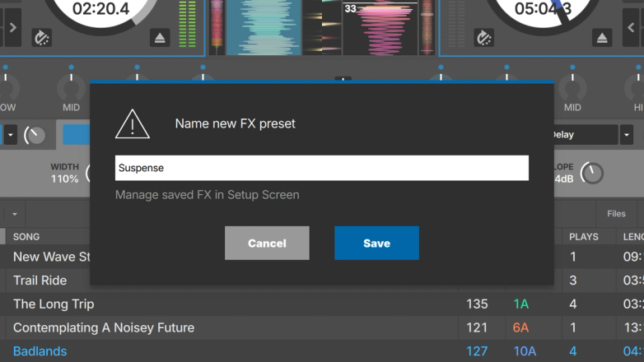
Task: Click the left deck eject icon
Action: [161, 38]
